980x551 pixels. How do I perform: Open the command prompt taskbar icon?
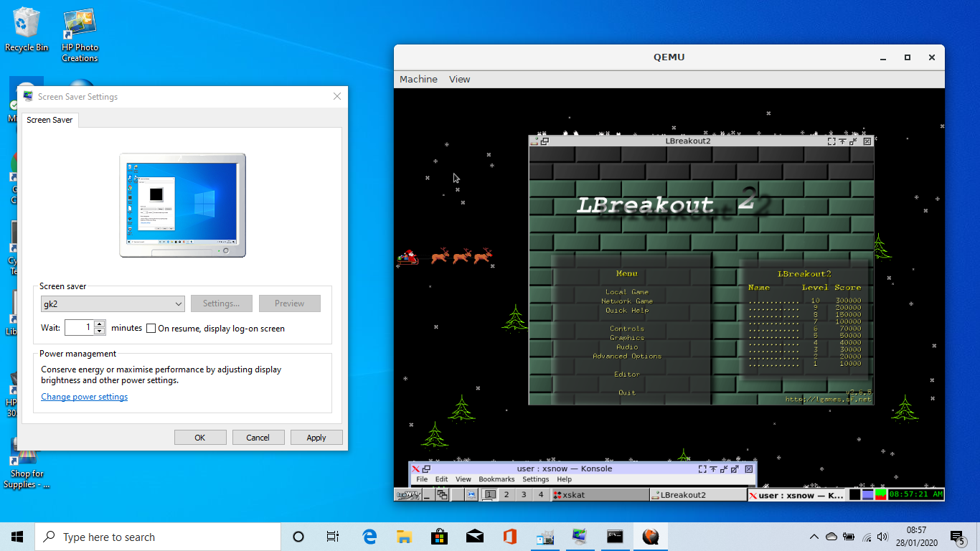click(616, 537)
